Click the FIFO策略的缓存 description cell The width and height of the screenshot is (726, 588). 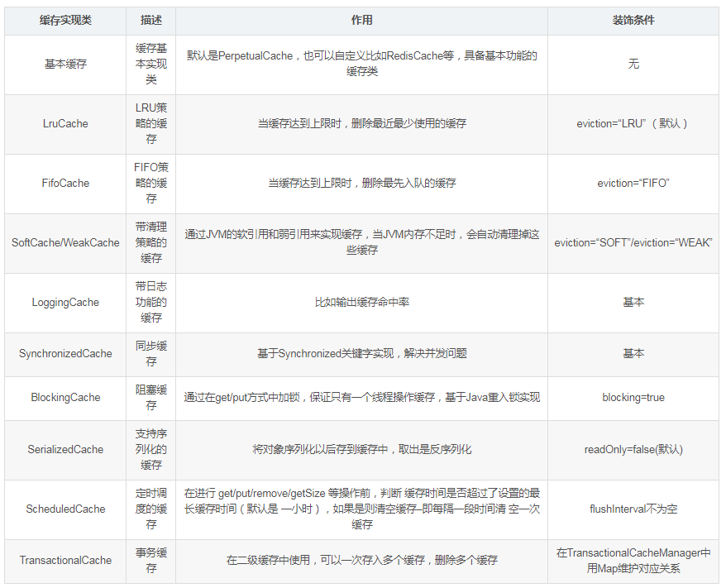tap(151, 184)
